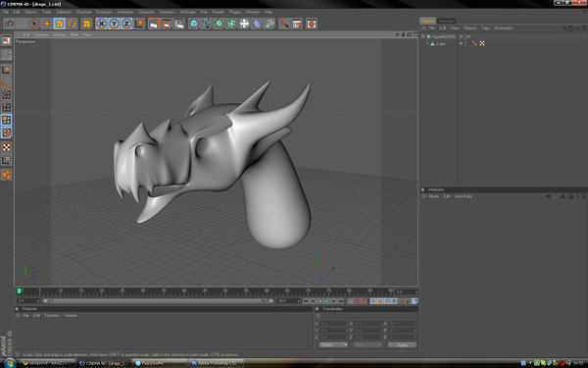
Task: Open the Plugins menu
Action: click(235, 12)
